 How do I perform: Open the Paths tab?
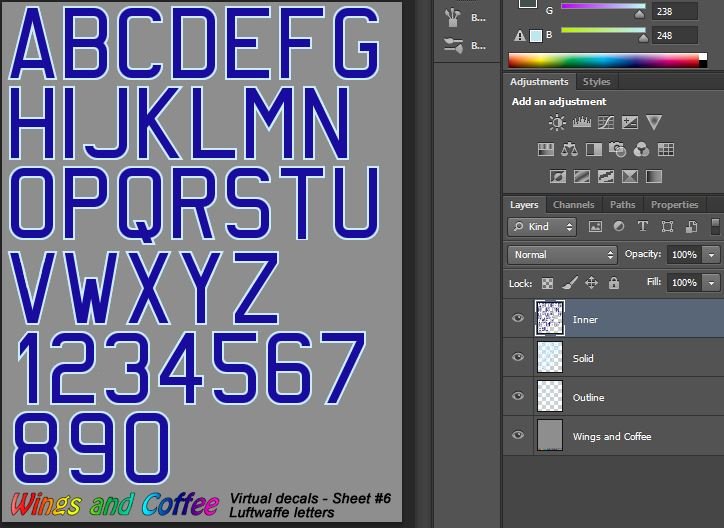click(622, 204)
